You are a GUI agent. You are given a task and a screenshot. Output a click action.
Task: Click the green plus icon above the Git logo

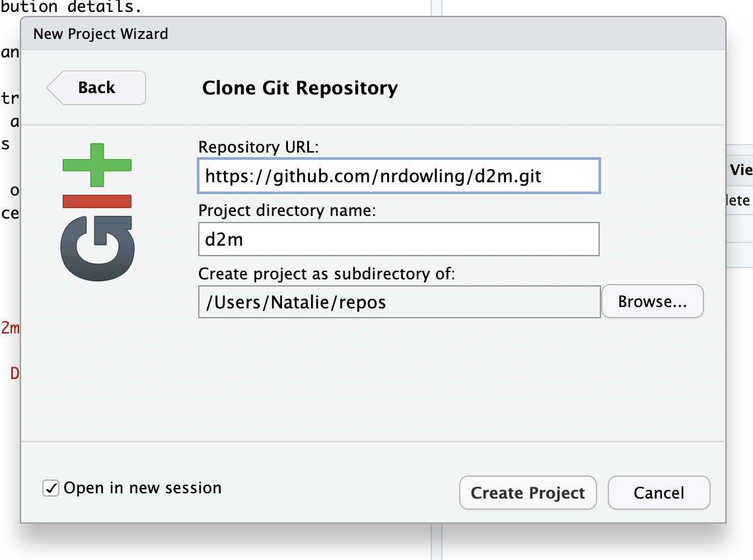pyautogui.click(x=96, y=165)
